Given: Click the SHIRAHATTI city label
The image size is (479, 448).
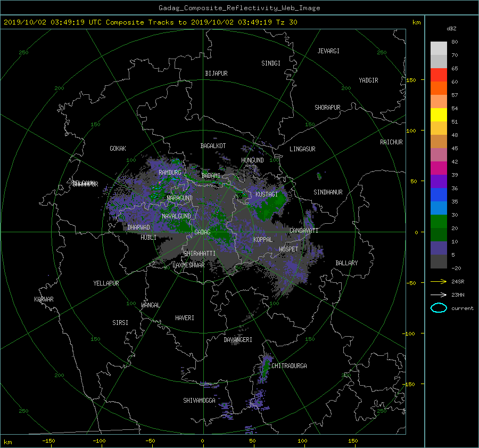Looking at the screenshot, I should click(x=200, y=254).
